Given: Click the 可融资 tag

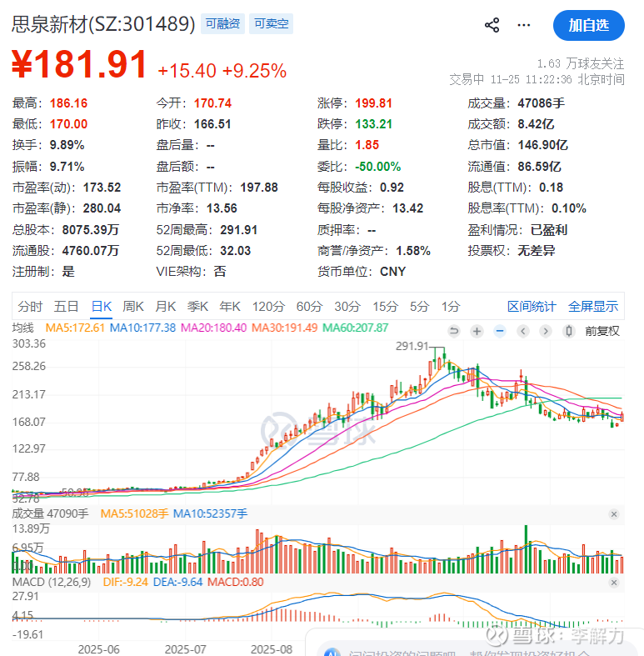Looking at the screenshot, I should (222, 23).
